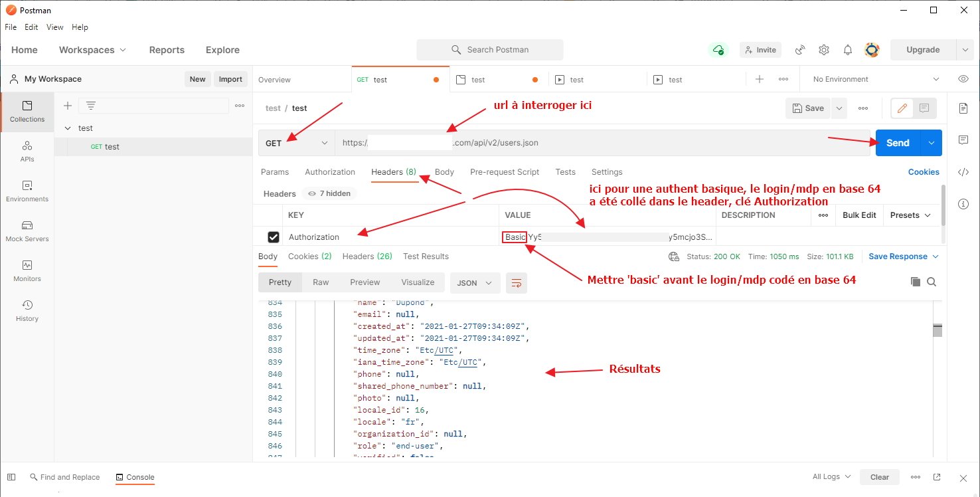Image resolution: width=980 pixels, height=497 pixels.
Task: Show the 7 hidden headers
Action: click(x=329, y=193)
